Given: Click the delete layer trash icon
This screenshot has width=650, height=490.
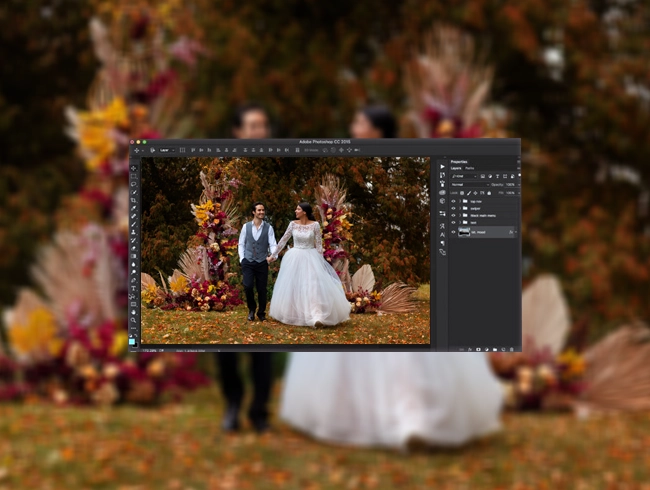Looking at the screenshot, I should click(512, 349).
